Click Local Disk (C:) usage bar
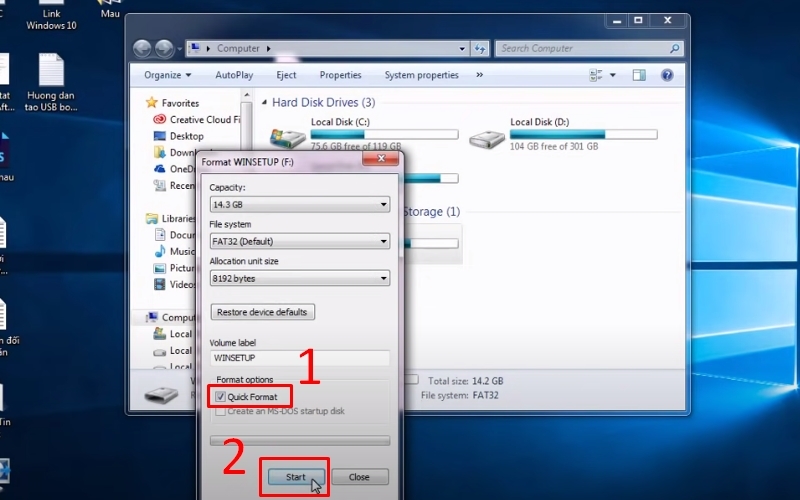 (384, 135)
